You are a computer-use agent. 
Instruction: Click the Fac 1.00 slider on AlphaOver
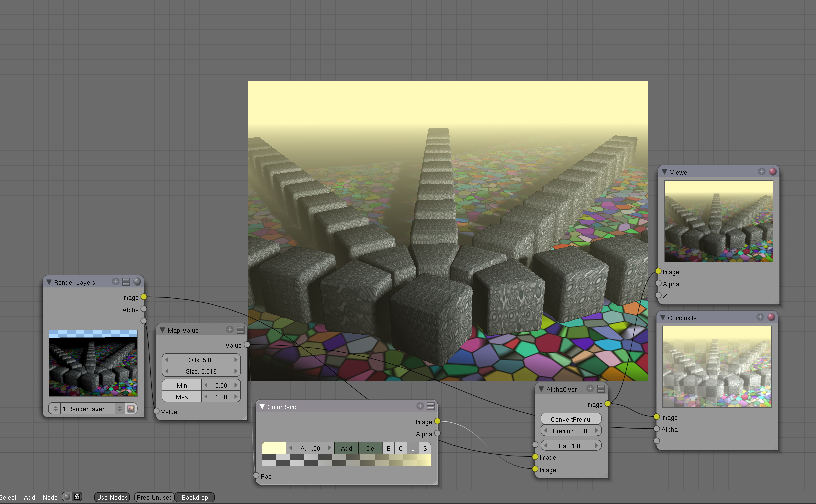[571, 446]
